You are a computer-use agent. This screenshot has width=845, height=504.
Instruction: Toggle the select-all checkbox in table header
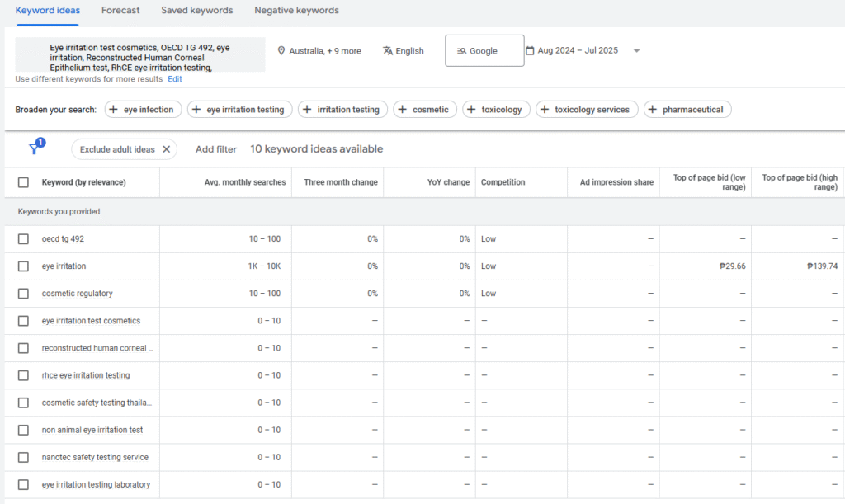point(23,182)
